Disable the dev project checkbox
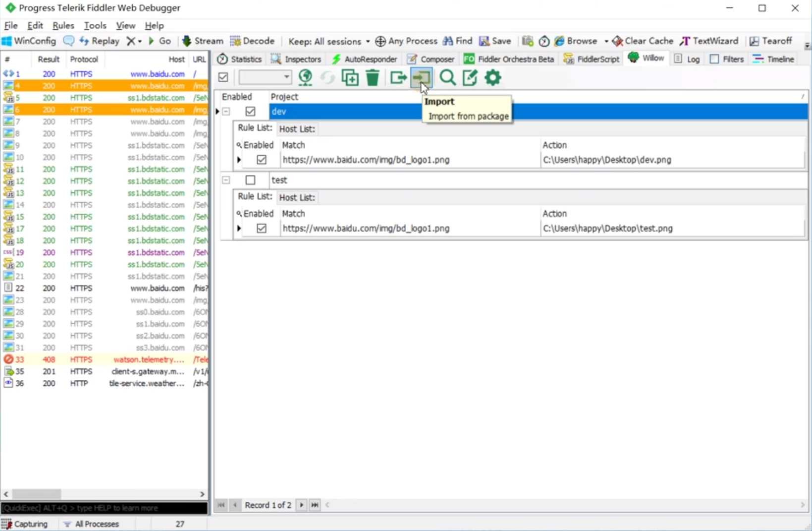The width and height of the screenshot is (812, 531). pyautogui.click(x=250, y=112)
